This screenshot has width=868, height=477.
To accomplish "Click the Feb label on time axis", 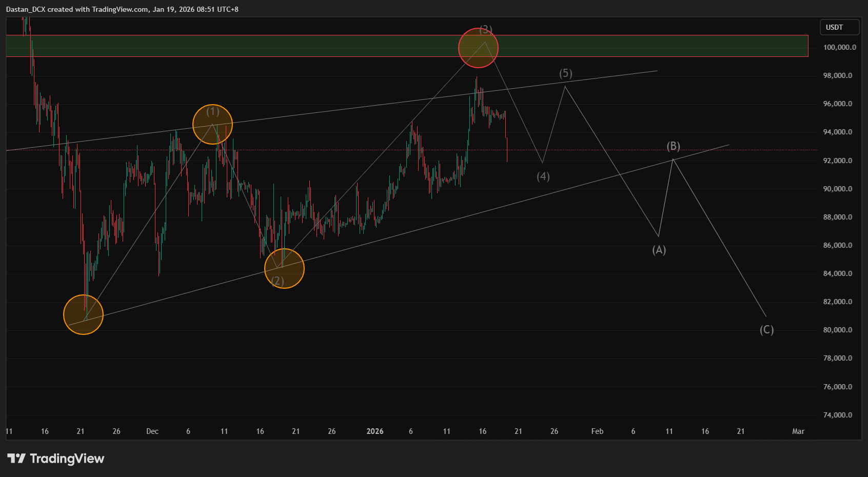I will [597, 431].
